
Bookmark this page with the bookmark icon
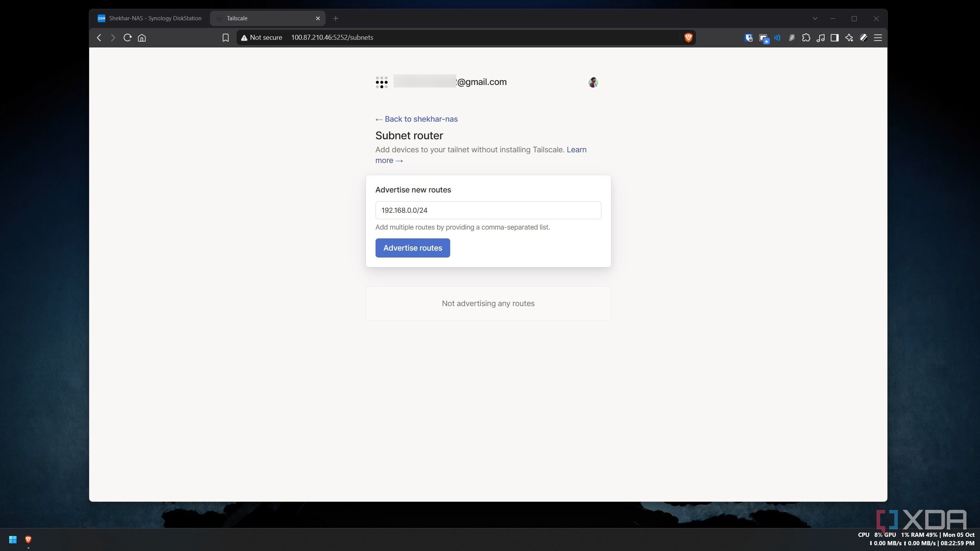tap(225, 37)
